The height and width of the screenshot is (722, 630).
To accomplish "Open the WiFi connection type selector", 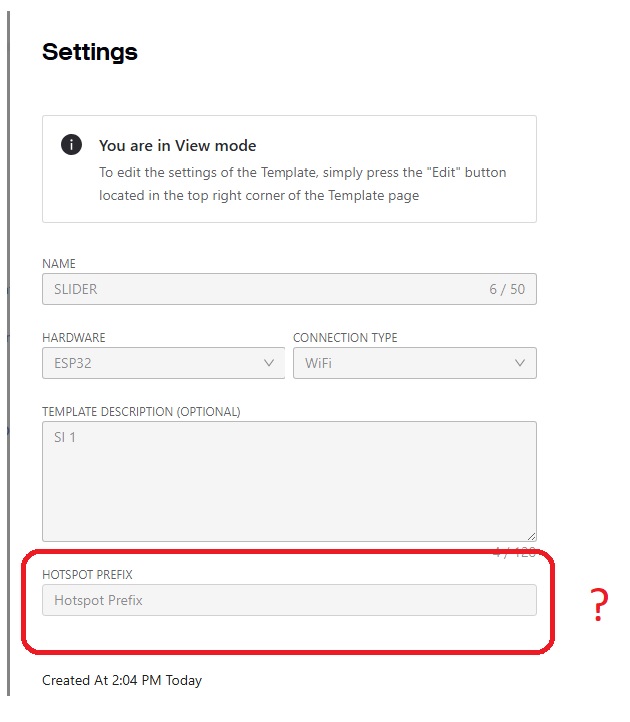I will pyautogui.click(x=415, y=363).
